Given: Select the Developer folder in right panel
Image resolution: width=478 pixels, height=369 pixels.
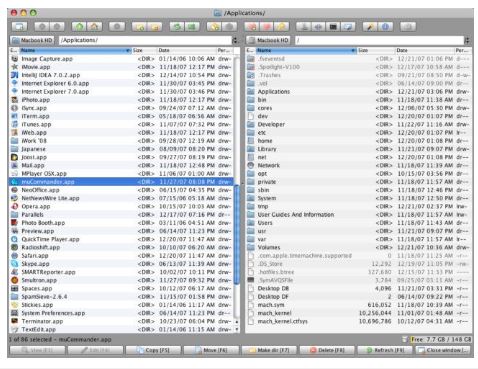Looking at the screenshot, I should click(359, 124).
